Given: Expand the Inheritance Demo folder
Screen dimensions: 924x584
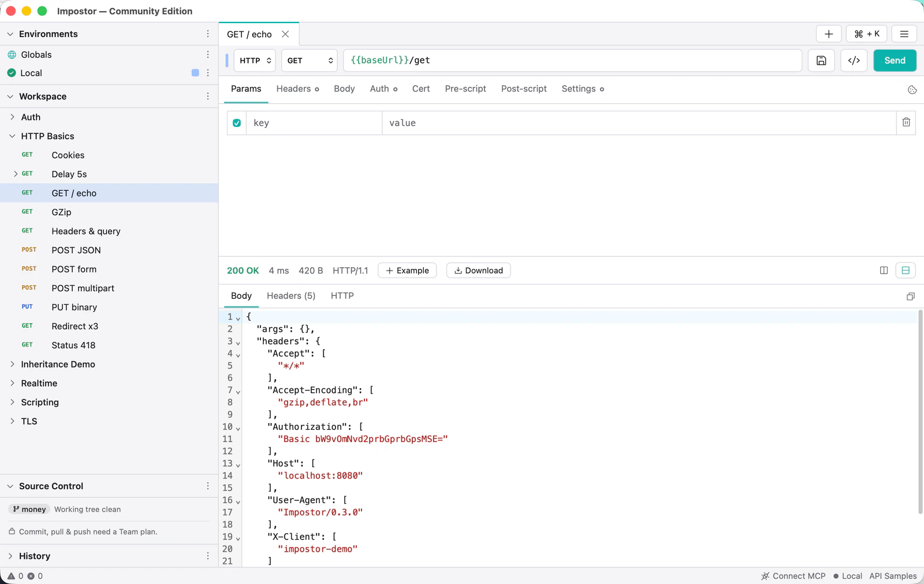Looking at the screenshot, I should pyautogui.click(x=12, y=364).
